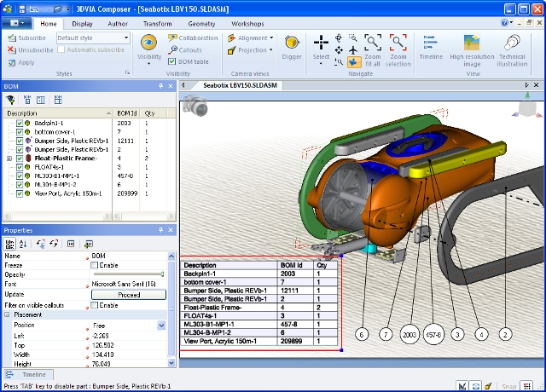Enable Automatic subscribe checkbox
The width and height of the screenshot is (546, 392).
61,49
